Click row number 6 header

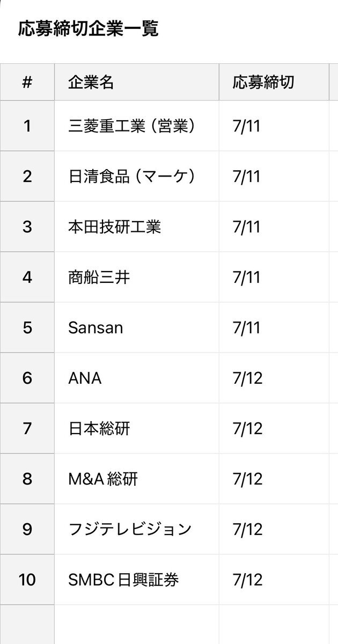click(27, 378)
